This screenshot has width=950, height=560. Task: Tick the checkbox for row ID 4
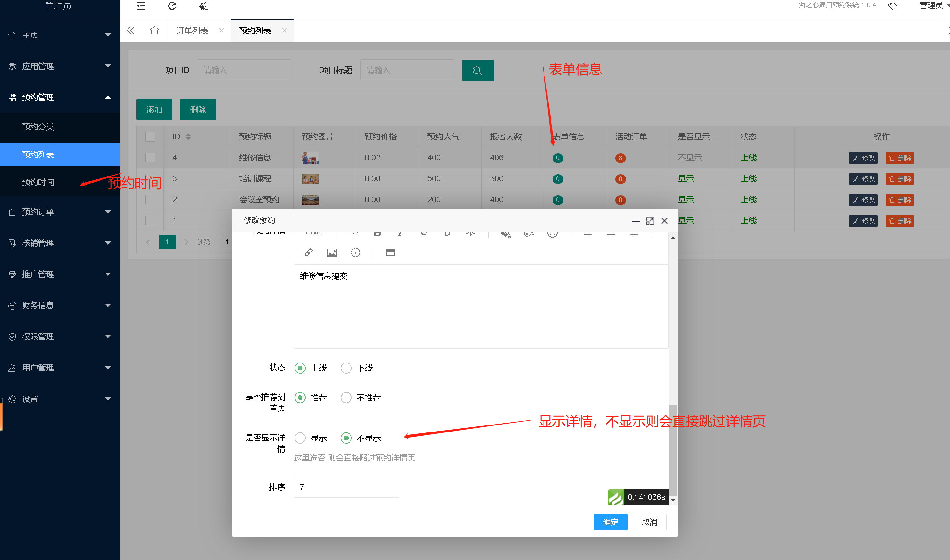coord(150,158)
